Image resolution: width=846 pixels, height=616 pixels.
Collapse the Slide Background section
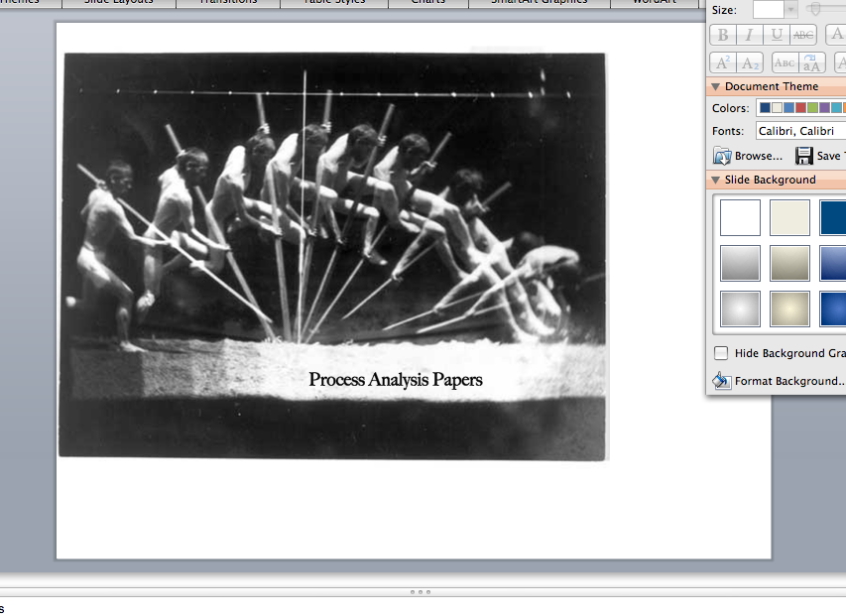tap(716, 180)
